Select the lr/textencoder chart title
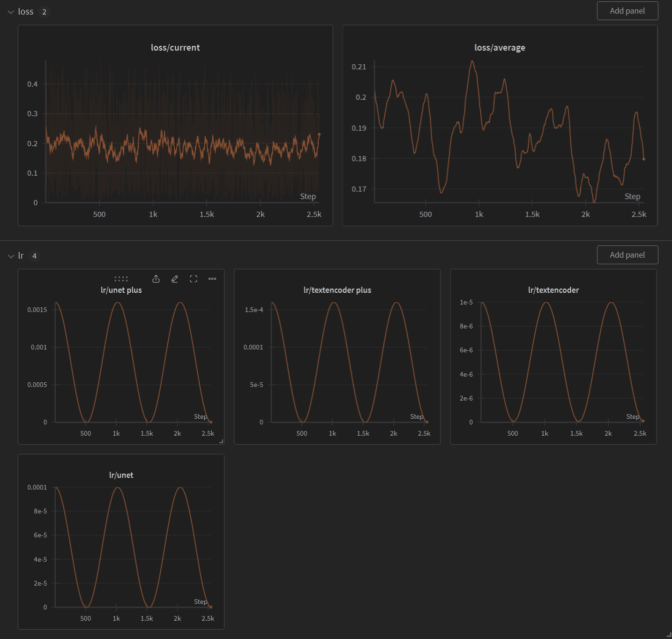This screenshot has height=639, width=672. click(553, 290)
